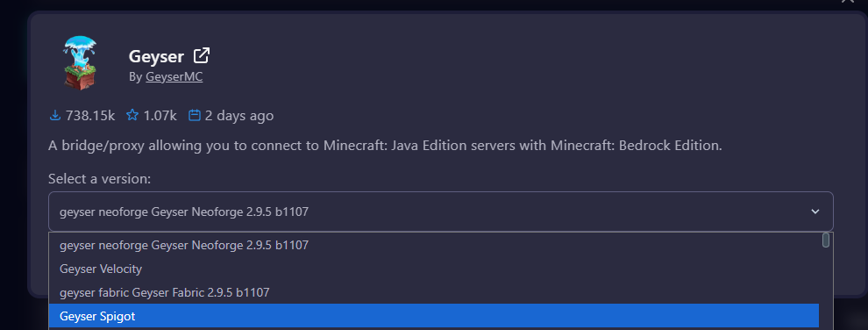This screenshot has width=868, height=330.
Task: Click the bridge/proxy description text
Action: click(x=385, y=147)
